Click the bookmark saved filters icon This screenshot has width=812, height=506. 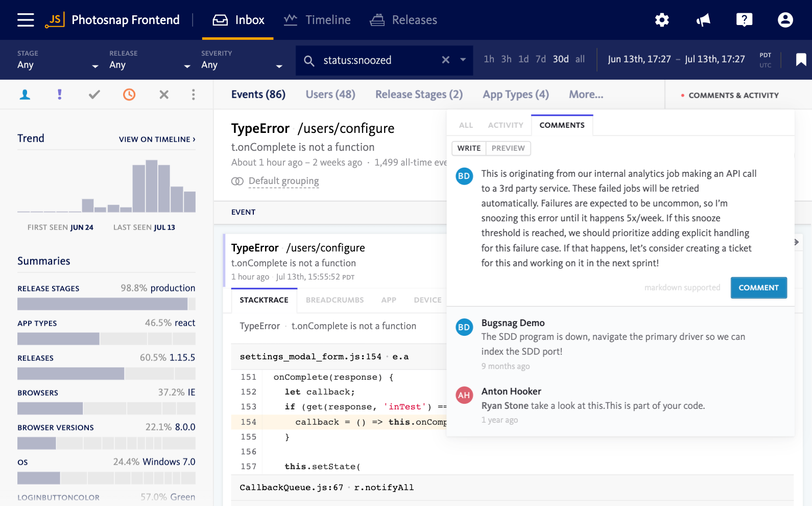click(801, 60)
